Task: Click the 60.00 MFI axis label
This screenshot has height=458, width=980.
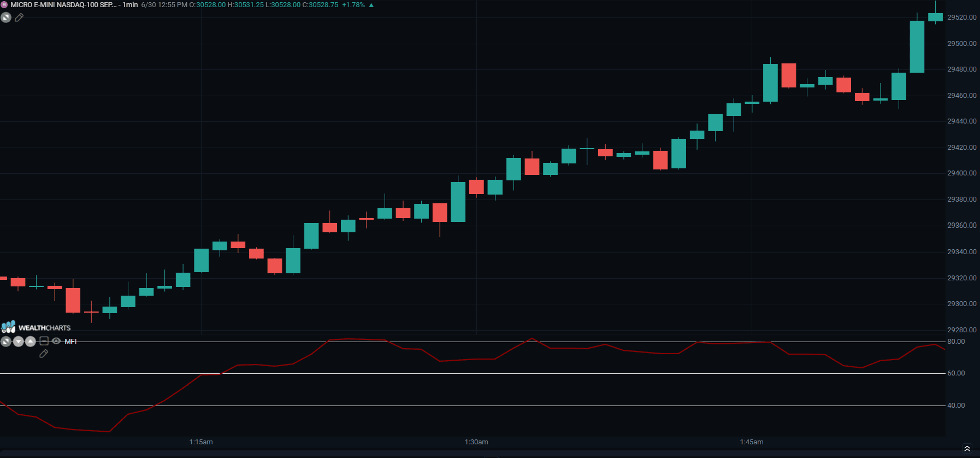Action: (956, 373)
